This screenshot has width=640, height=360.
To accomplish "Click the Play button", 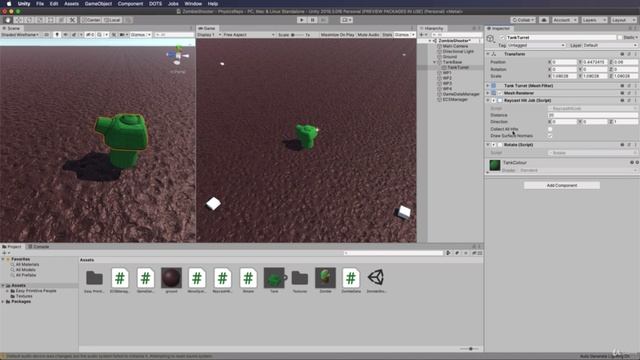I will coord(302,20).
